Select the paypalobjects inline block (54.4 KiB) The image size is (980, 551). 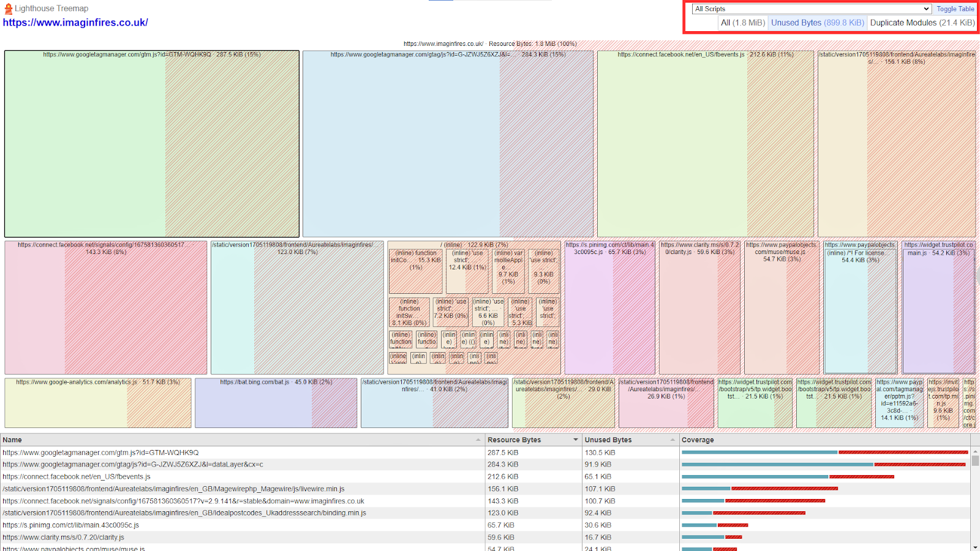pos(860,311)
